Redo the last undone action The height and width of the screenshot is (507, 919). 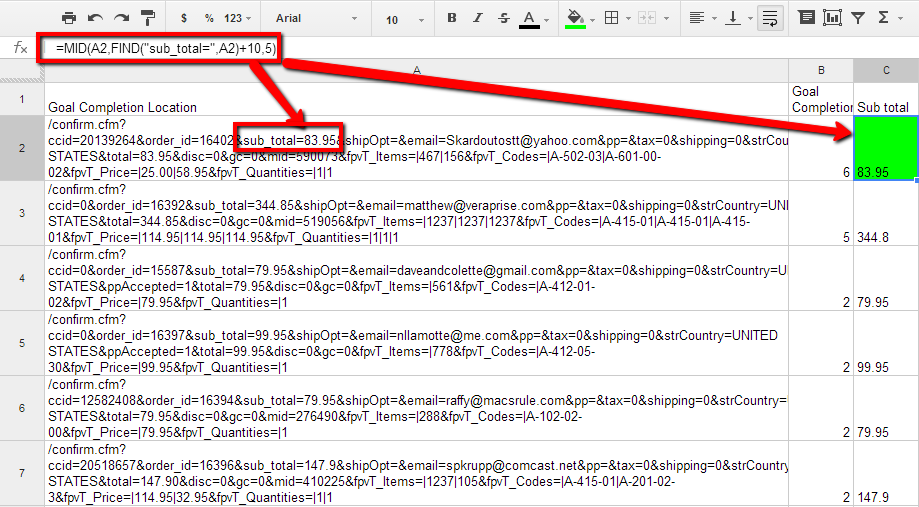coord(121,18)
